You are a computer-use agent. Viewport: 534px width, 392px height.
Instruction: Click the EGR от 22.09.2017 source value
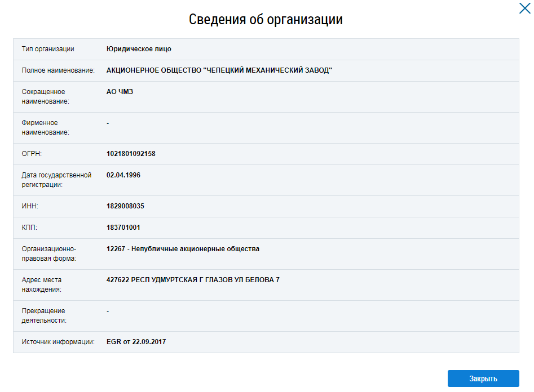[x=136, y=342]
